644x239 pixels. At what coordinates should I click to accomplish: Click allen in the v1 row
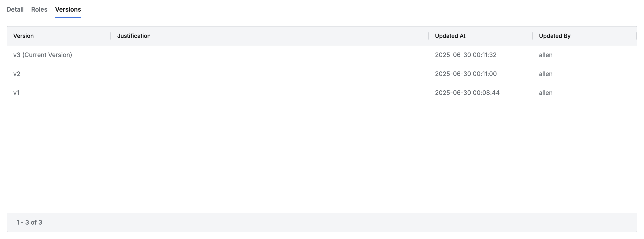pyautogui.click(x=545, y=93)
